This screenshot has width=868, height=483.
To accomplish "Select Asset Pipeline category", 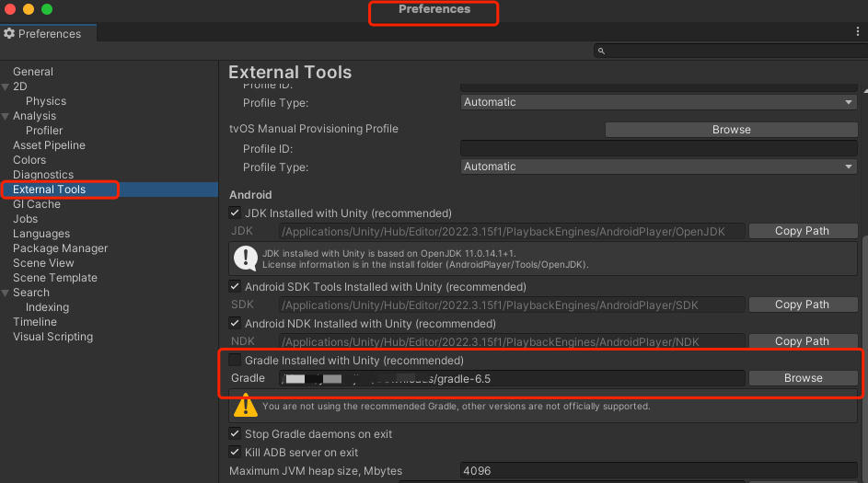I will click(50, 145).
